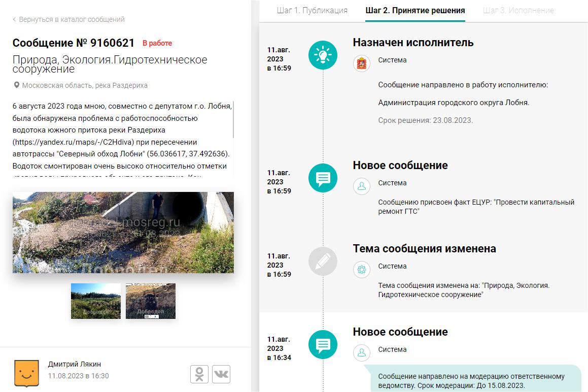Click the В работе status label
Screen dimensions: 588x392
(157, 43)
